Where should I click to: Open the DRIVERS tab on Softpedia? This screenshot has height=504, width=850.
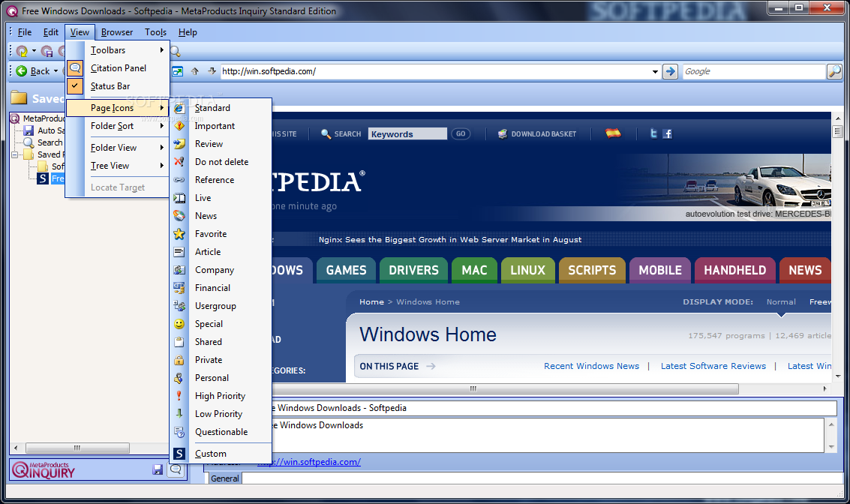pyautogui.click(x=413, y=270)
